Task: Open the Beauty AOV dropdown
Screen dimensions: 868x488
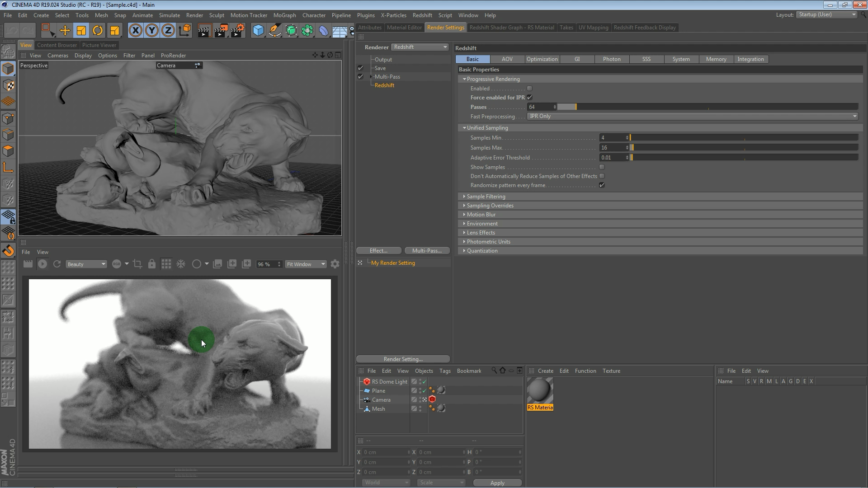Action: pos(86,264)
